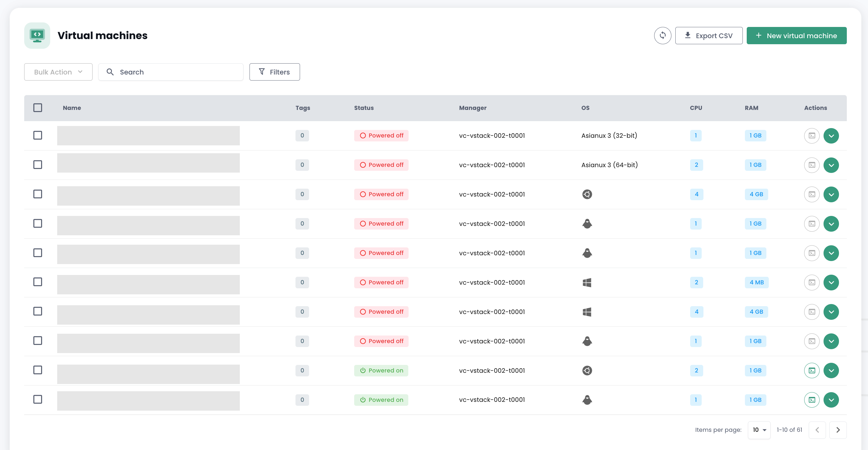Open console for the 4 MB Windows VM
This screenshot has height=450, width=868.
[812, 282]
